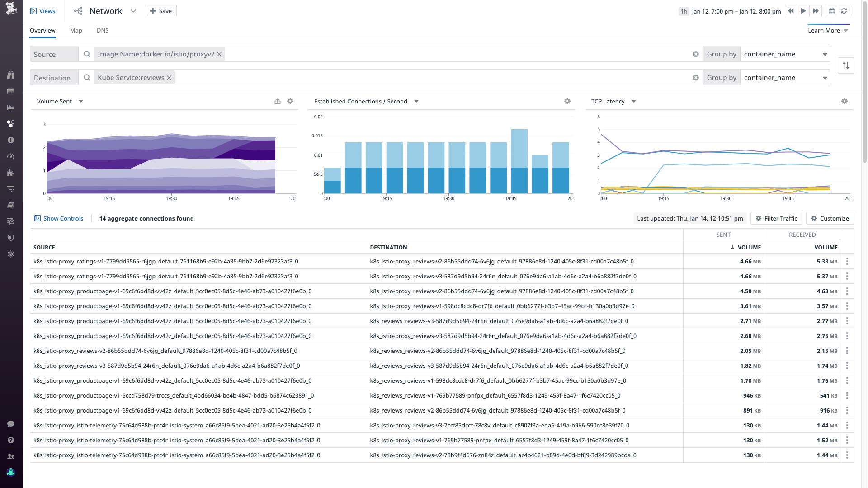Remove the Kube Service:reviews filter chip
Viewport: 868px width, 488px height.
(x=168, y=77)
